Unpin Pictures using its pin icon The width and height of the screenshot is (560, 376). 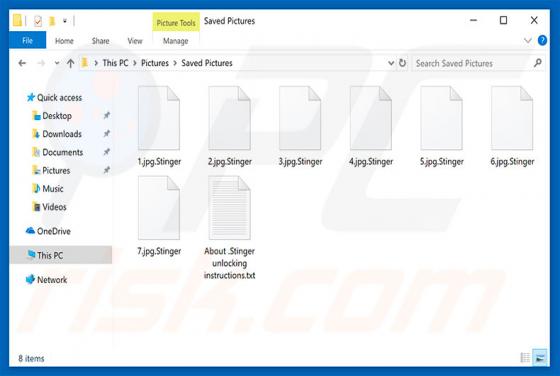pyautogui.click(x=106, y=170)
